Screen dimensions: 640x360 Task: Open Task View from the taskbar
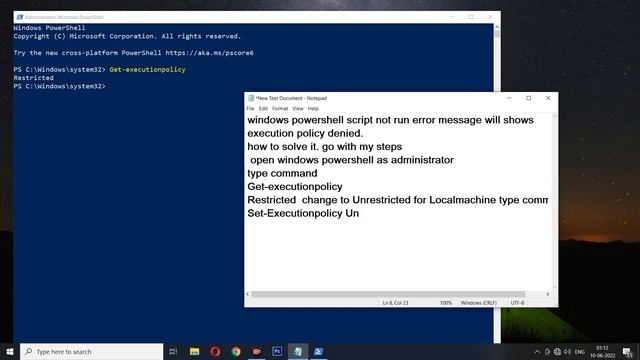[173, 351]
